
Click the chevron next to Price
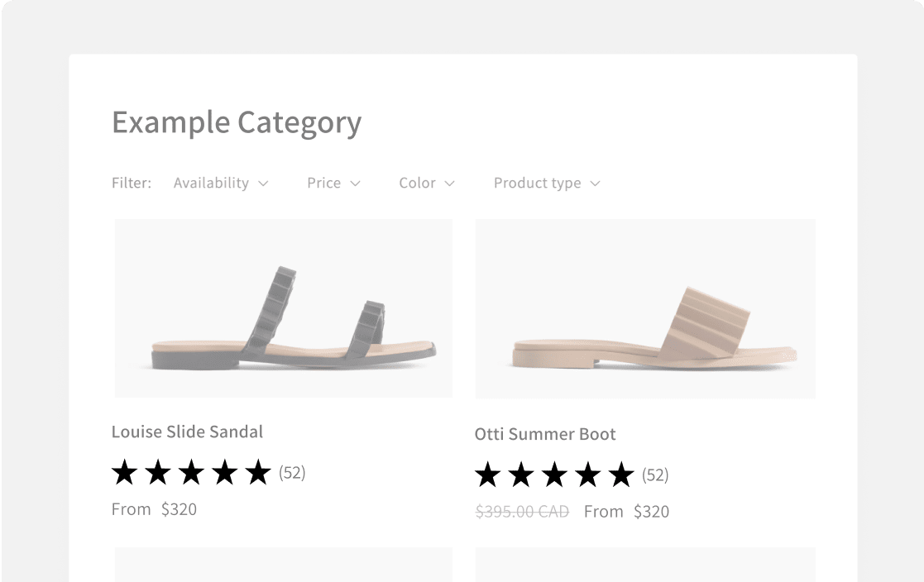coord(355,184)
